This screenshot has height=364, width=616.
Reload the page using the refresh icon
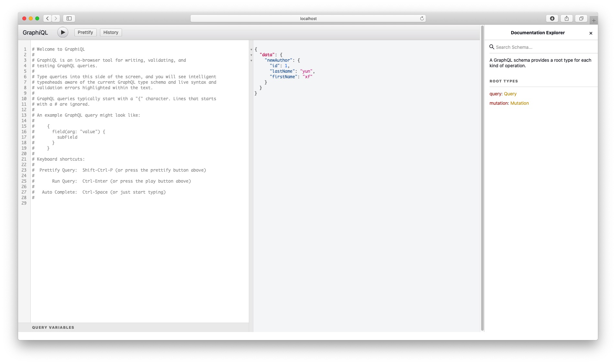tap(422, 18)
